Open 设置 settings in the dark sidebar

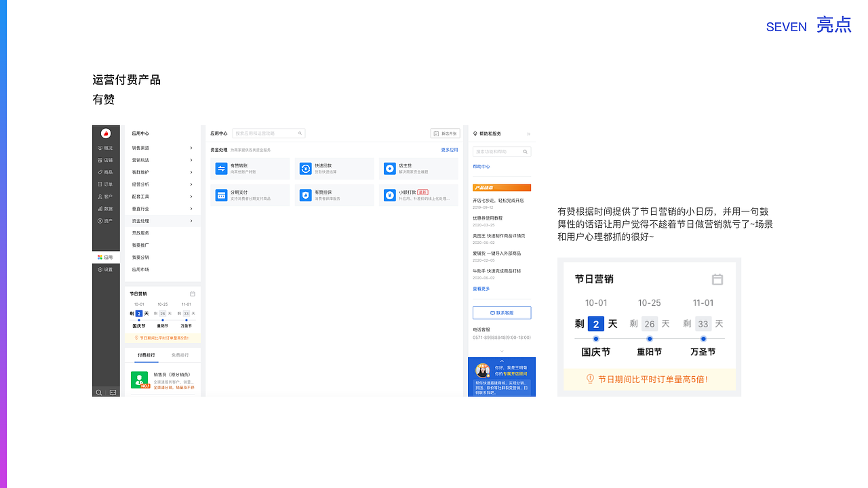point(106,270)
